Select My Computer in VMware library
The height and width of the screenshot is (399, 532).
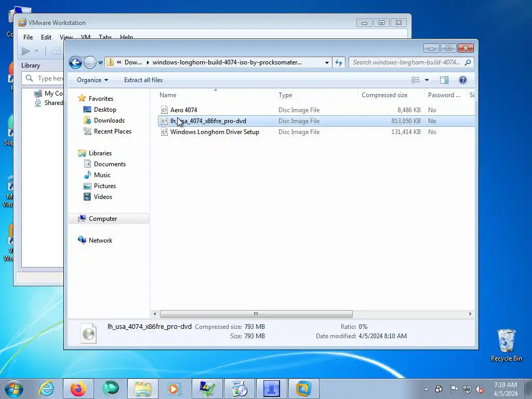pos(49,94)
